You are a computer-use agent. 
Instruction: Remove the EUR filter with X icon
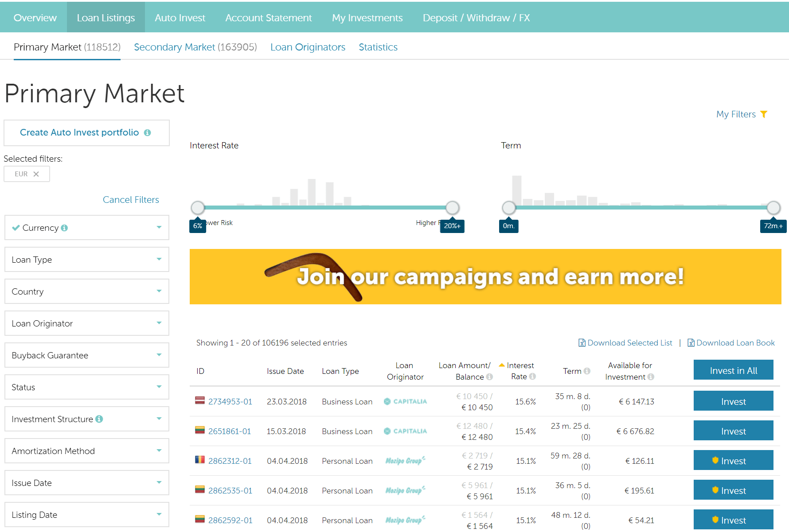36,174
